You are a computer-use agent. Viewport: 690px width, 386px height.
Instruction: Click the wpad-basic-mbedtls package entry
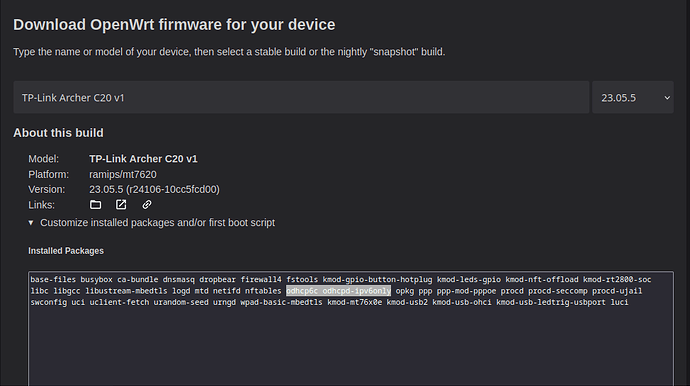(x=281, y=302)
